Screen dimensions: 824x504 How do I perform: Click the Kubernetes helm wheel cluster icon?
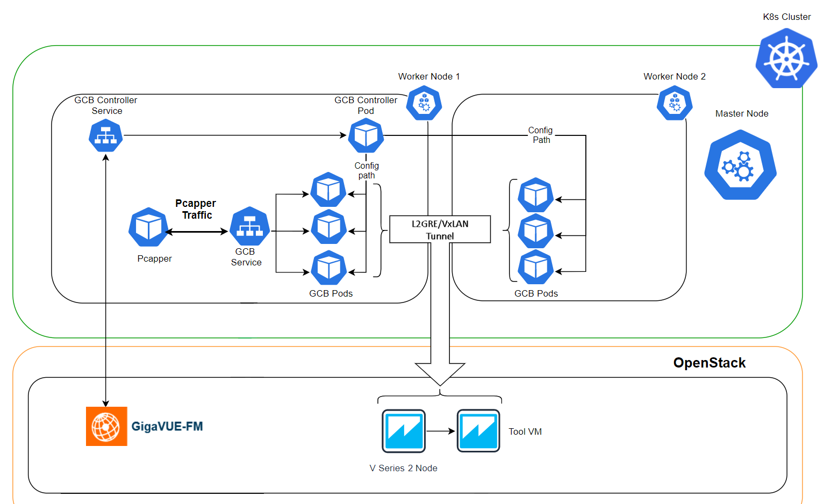(786, 58)
